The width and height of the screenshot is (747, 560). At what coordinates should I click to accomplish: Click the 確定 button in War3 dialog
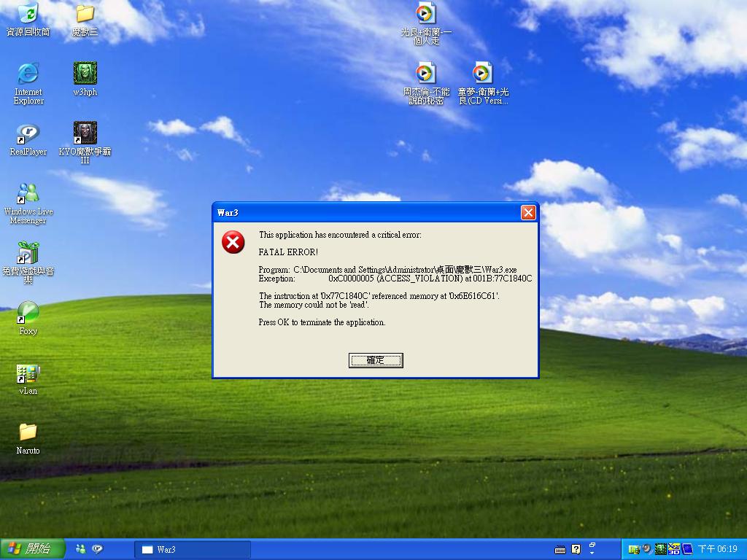(376, 360)
